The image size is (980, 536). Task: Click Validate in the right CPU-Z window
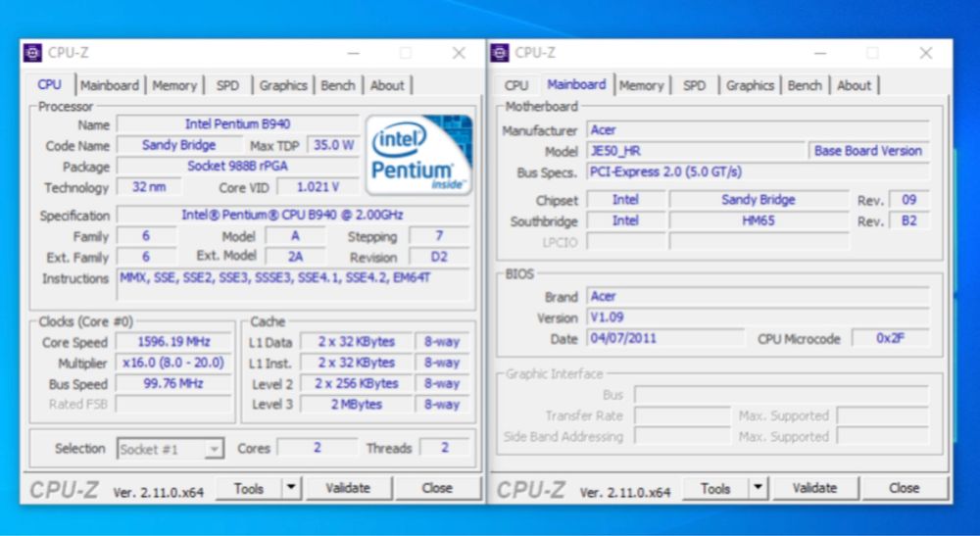click(815, 489)
